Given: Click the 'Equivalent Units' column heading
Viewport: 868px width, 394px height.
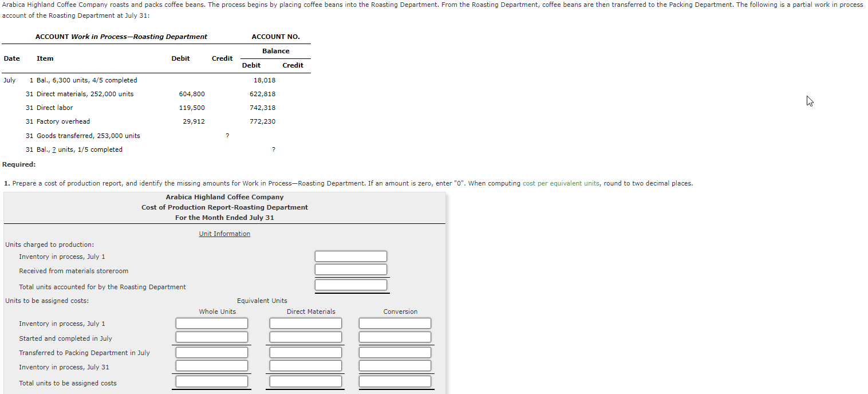Looking at the screenshot, I should [x=262, y=301].
